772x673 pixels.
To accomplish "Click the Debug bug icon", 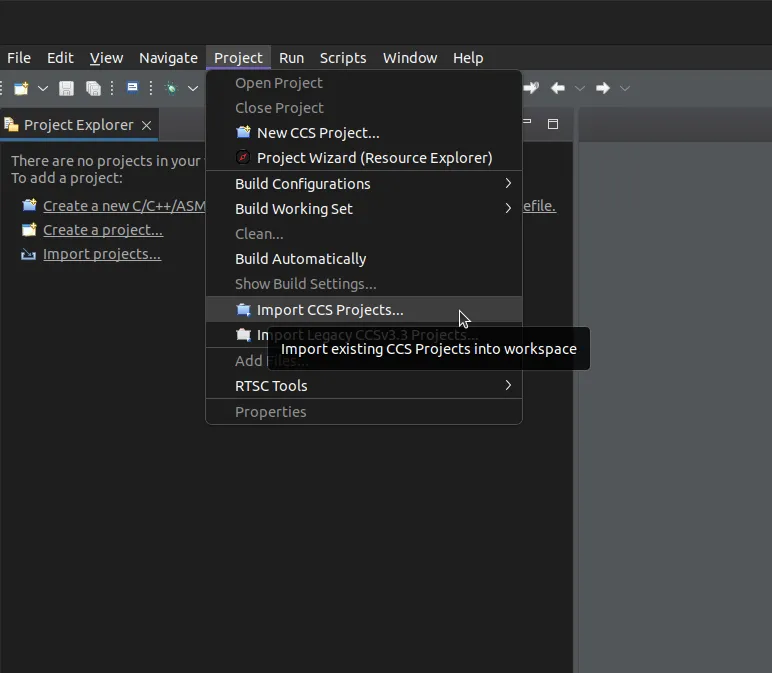I will [x=172, y=88].
